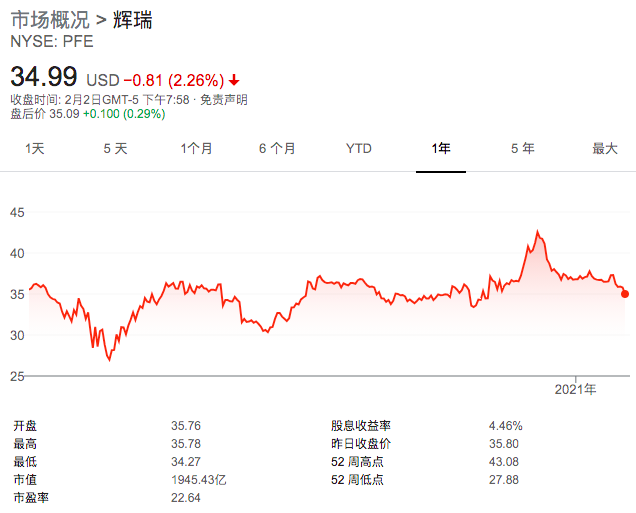Viewport: 636px width, 513px height.
Task: Show the 6 个月 chart range
Action: tap(277, 148)
